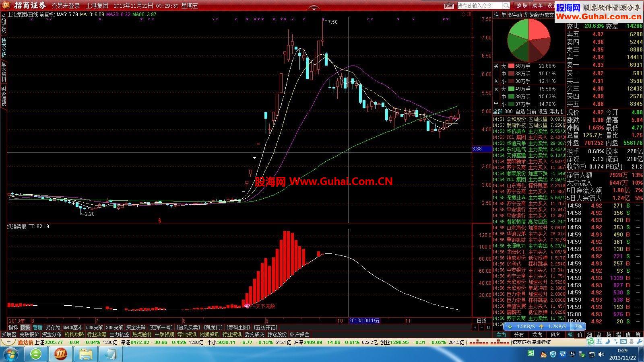Click the command input field
The width and height of the screenshot is (644, 362).
(480, 6)
